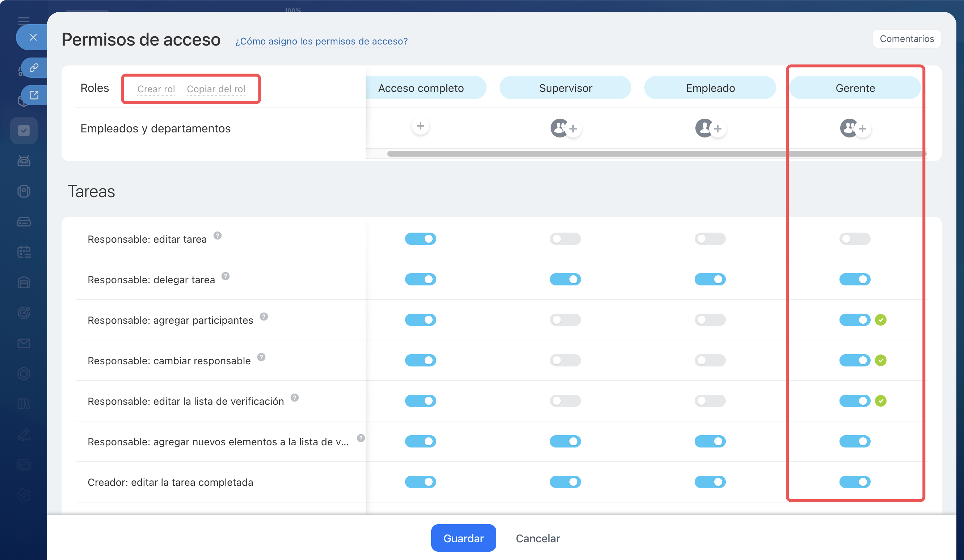Select the Supervisor role header
The width and height of the screenshot is (964, 560).
click(565, 88)
